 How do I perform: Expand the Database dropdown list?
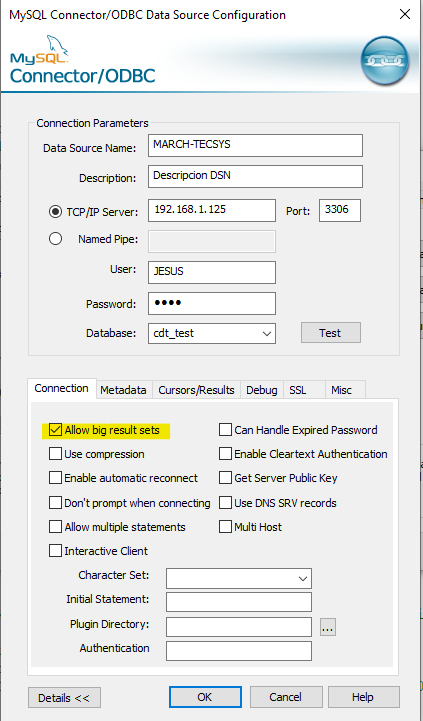coord(267,334)
